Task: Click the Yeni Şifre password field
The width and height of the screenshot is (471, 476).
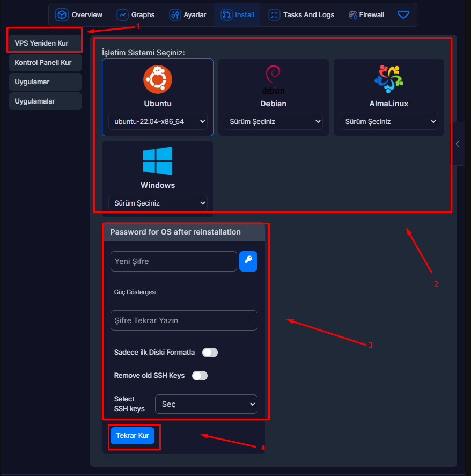Action: pyautogui.click(x=173, y=261)
